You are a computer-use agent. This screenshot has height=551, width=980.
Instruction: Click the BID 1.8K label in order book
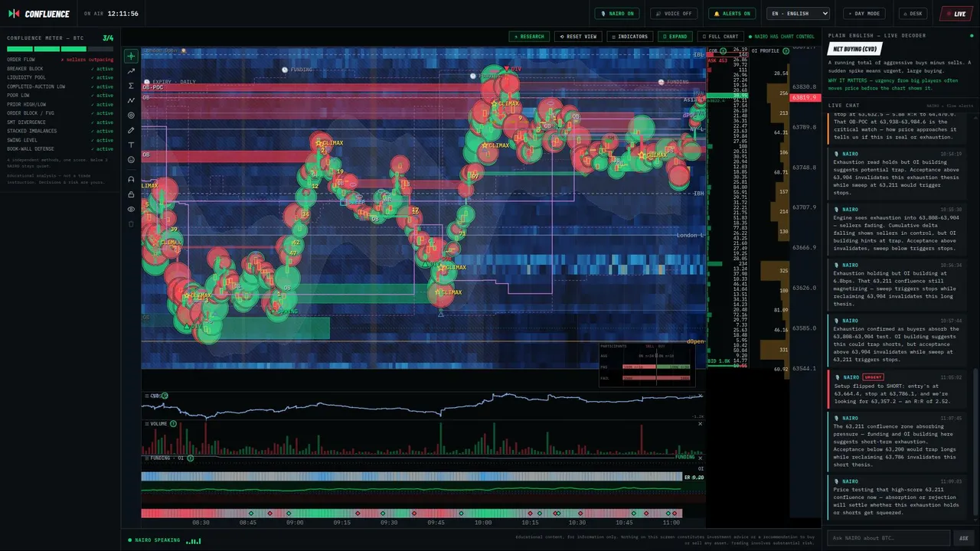coord(719,360)
